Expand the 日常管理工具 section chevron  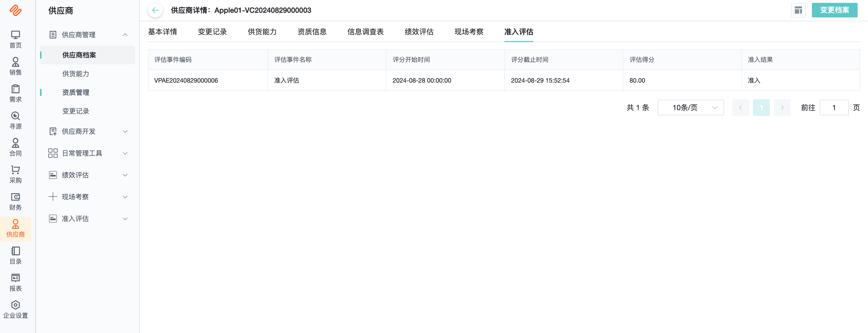[x=125, y=153]
